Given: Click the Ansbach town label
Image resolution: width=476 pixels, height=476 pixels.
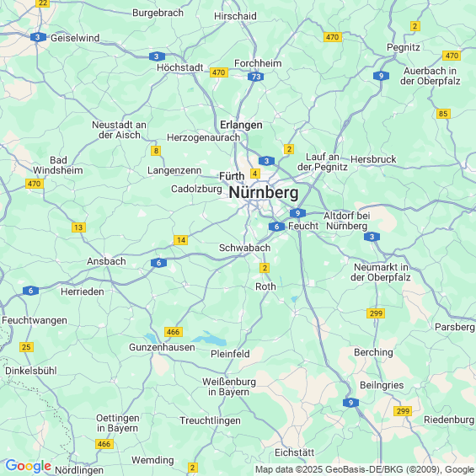Looking at the screenshot, I should point(106,261).
